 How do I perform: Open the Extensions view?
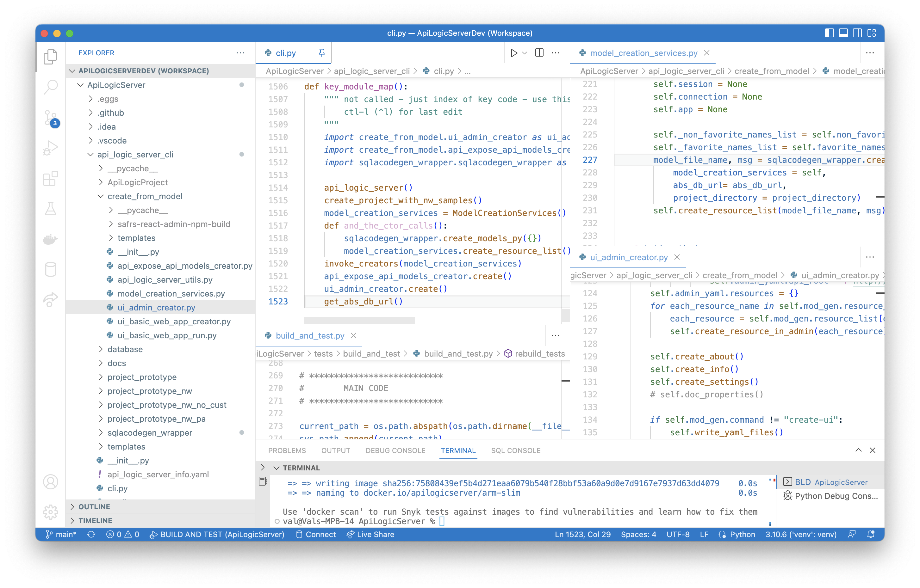click(x=50, y=178)
